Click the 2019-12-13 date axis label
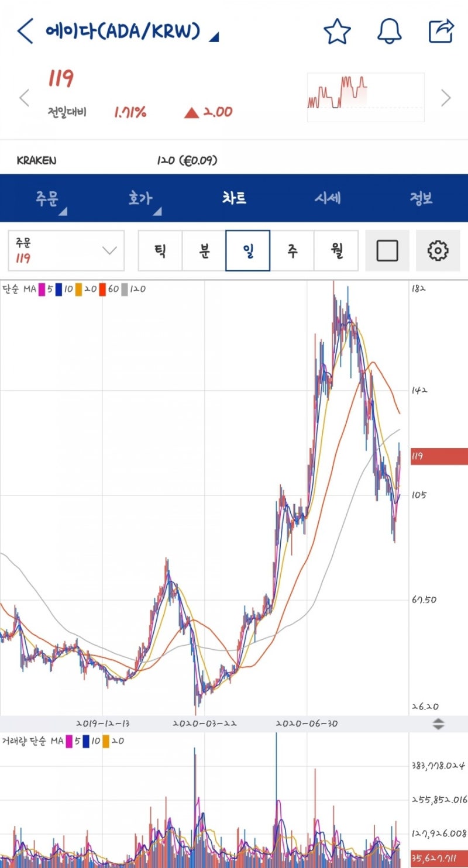 pos(104,724)
